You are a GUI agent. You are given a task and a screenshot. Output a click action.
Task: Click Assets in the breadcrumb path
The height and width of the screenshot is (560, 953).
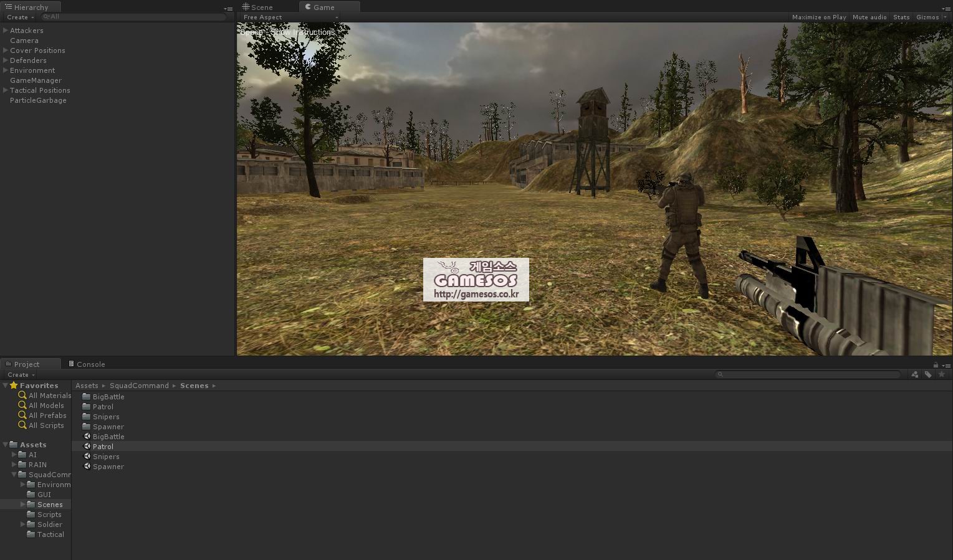pos(87,386)
